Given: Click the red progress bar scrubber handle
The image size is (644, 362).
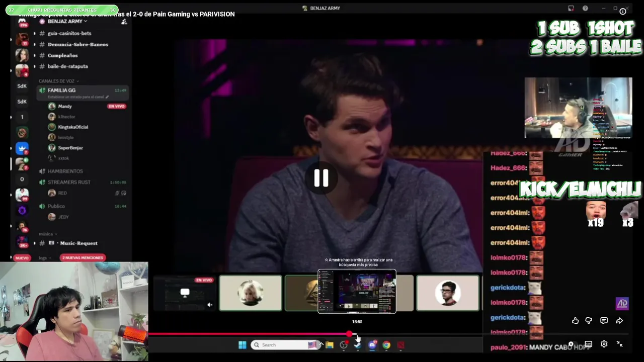Looking at the screenshot, I should (349, 334).
